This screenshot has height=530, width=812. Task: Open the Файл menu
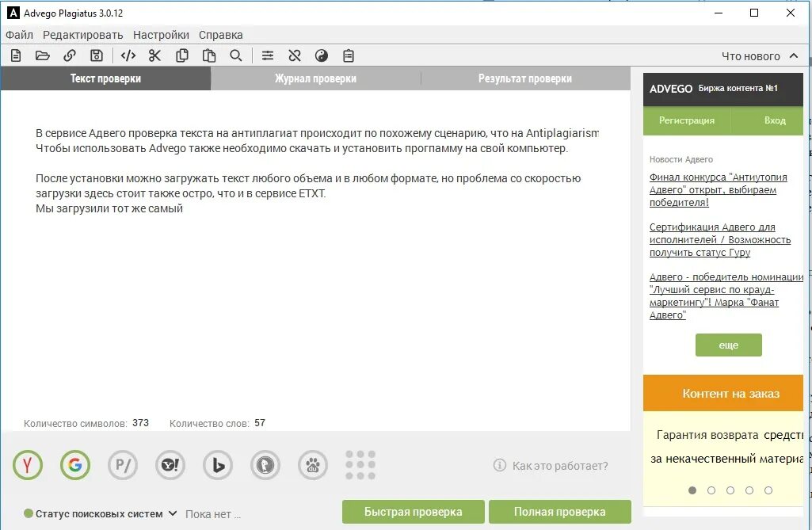point(19,35)
